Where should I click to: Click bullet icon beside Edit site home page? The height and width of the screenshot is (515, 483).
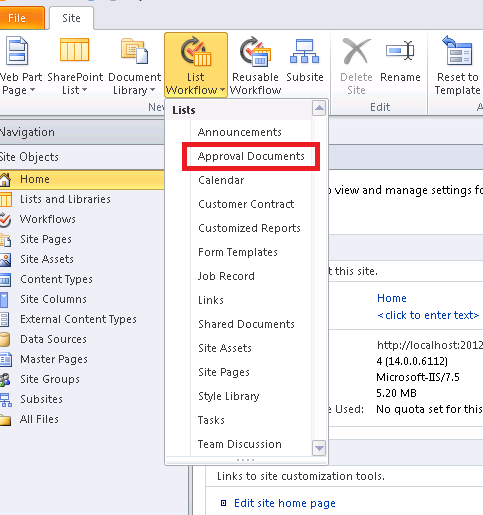pos(223,503)
